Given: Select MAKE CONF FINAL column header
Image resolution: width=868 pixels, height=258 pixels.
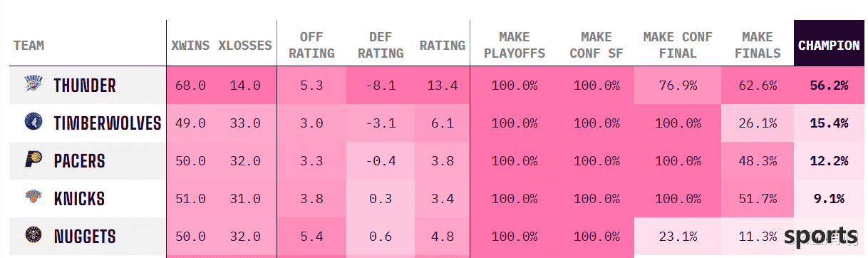Looking at the screenshot, I should pyautogui.click(x=678, y=45).
